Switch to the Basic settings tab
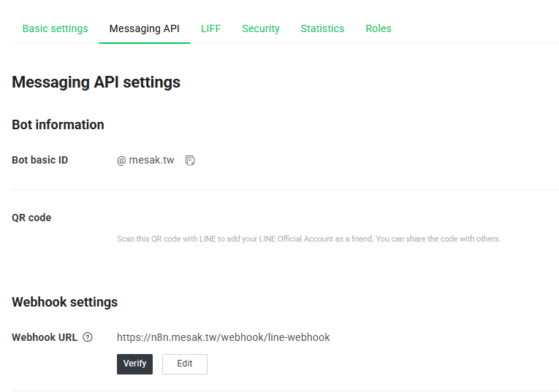The image size is (559, 392). coord(56,28)
